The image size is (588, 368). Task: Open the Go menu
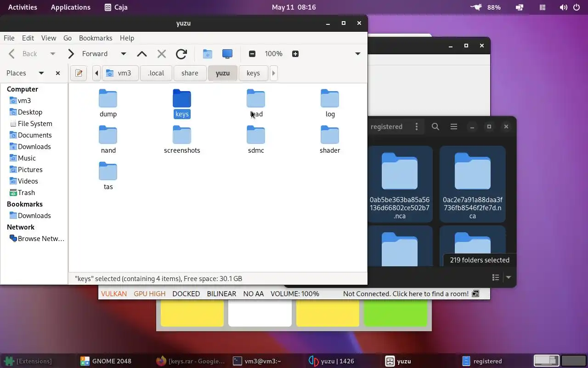pos(68,38)
